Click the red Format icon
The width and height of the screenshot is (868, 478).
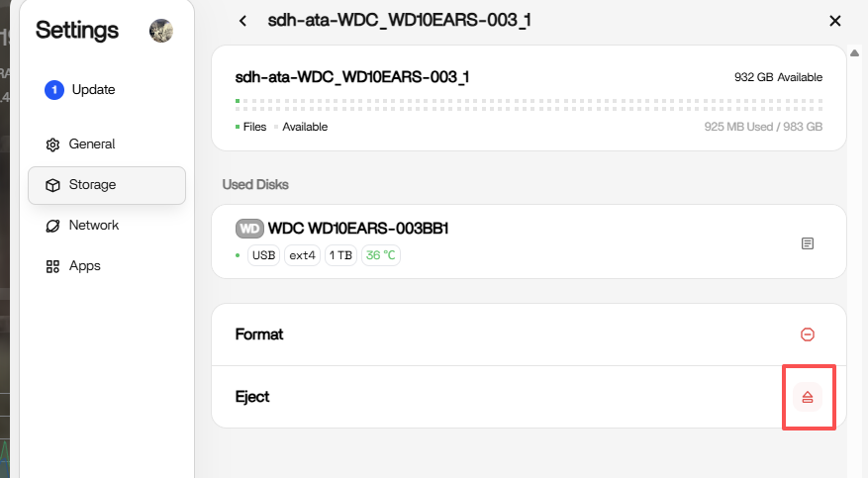tap(808, 335)
